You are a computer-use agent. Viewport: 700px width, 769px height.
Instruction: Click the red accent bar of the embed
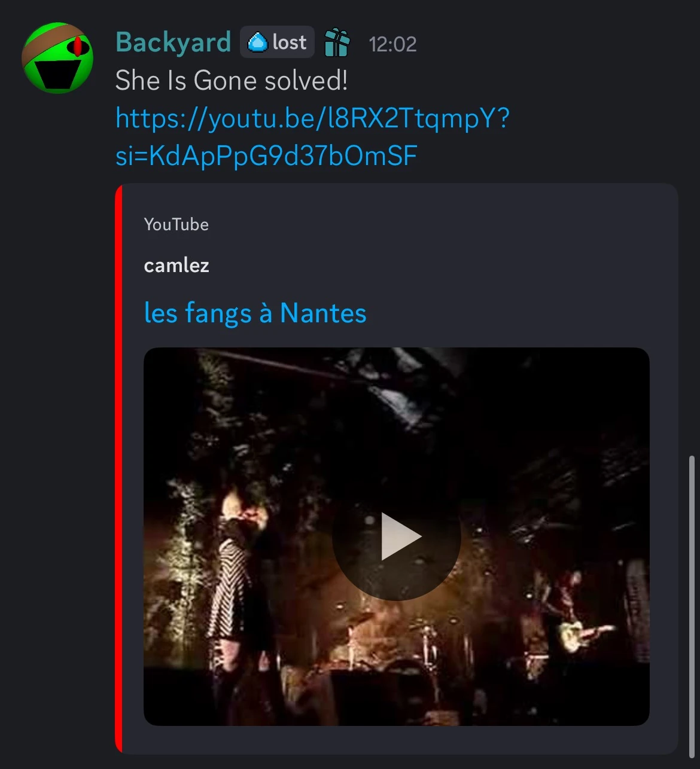pyautogui.click(x=119, y=466)
